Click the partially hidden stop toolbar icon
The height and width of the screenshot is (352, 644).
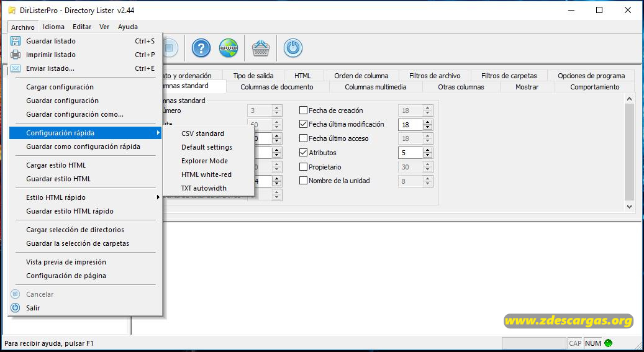(x=170, y=48)
